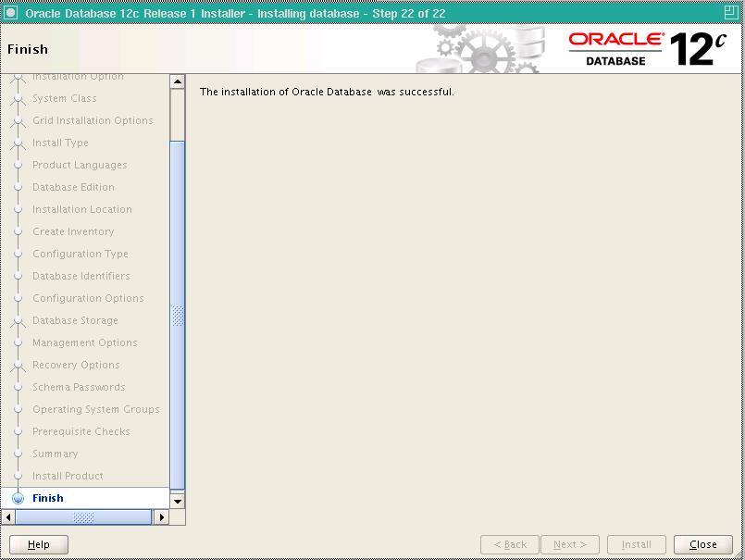Screen dimensions: 745x560
Task: Click the sidebar horizontal scrollbar thumb
Action: (83, 516)
